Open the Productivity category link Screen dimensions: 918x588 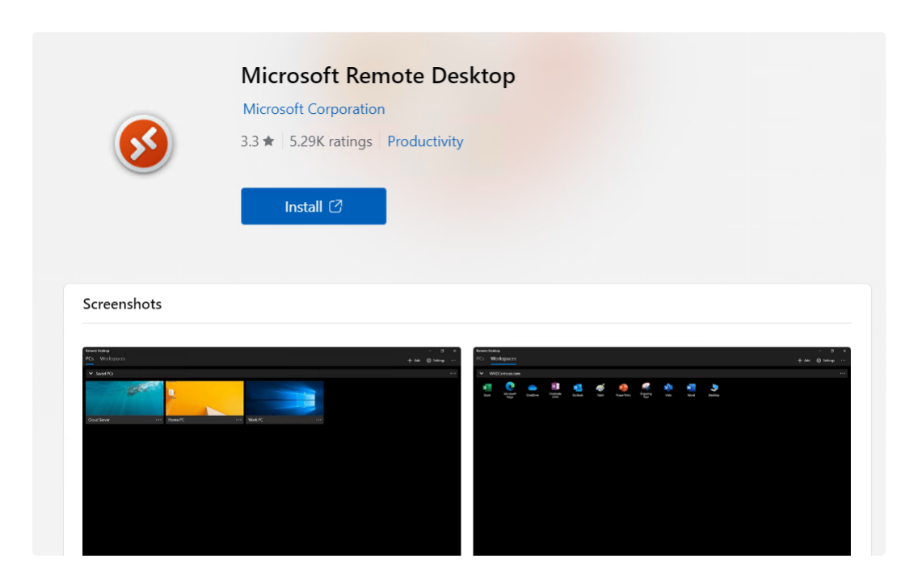[x=425, y=141]
